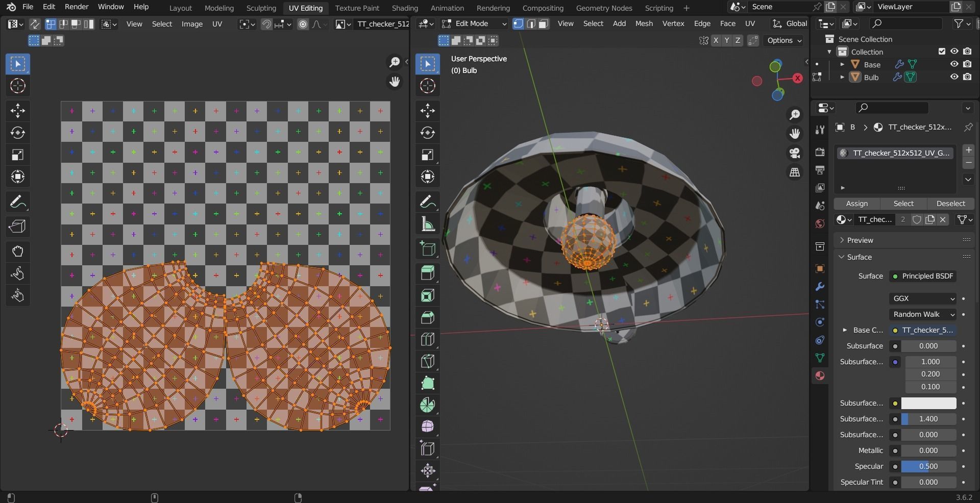Click the Assign material button
The width and height of the screenshot is (980, 503).
tap(856, 204)
